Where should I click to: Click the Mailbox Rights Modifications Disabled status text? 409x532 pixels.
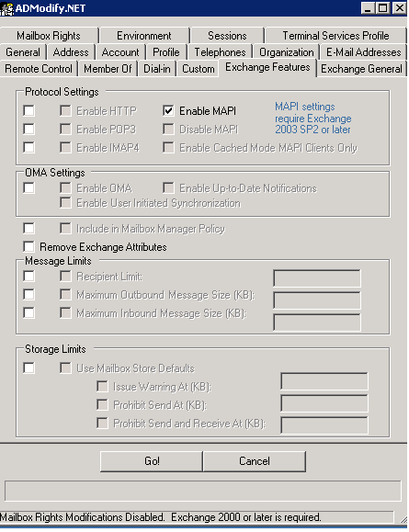(x=161, y=517)
